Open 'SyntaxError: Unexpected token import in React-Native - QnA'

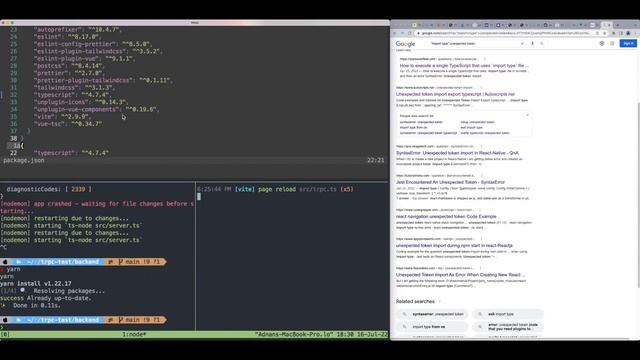(457, 153)
